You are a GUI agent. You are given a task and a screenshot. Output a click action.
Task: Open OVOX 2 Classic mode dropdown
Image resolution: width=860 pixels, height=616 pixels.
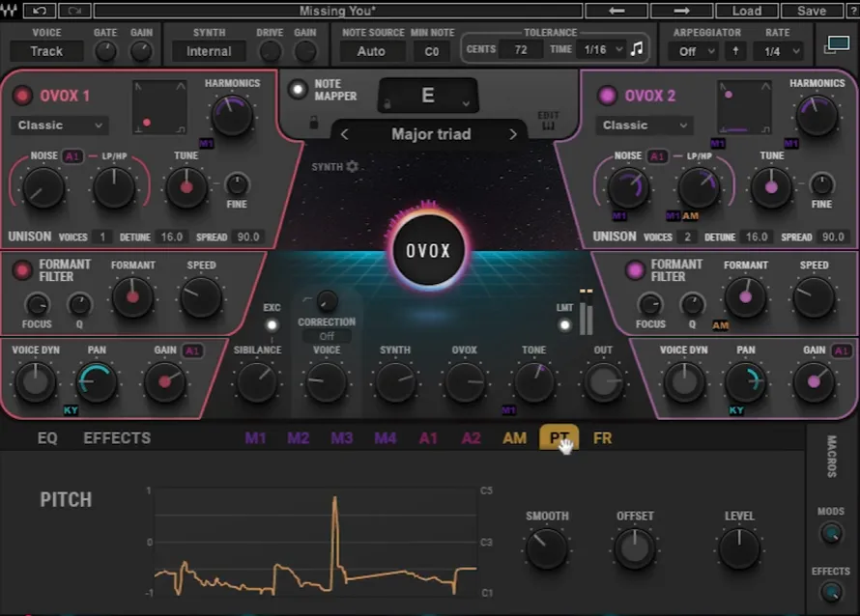(644, 126)
